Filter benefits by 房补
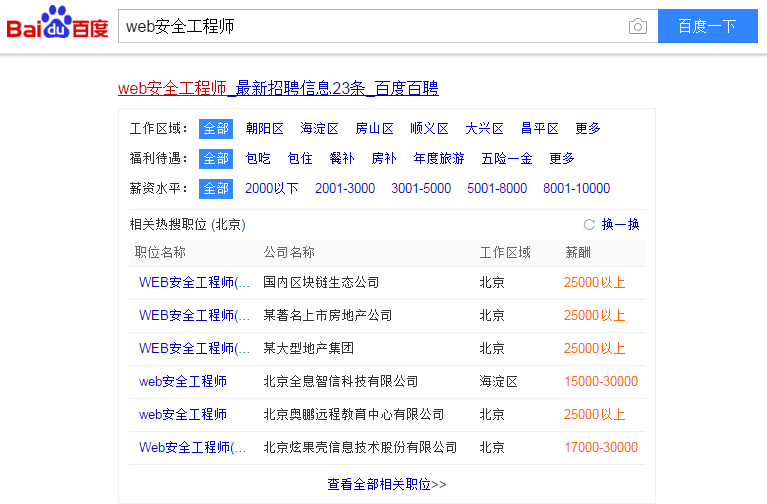The width and height of the screenshot is (767, 504). pos(384,159)
